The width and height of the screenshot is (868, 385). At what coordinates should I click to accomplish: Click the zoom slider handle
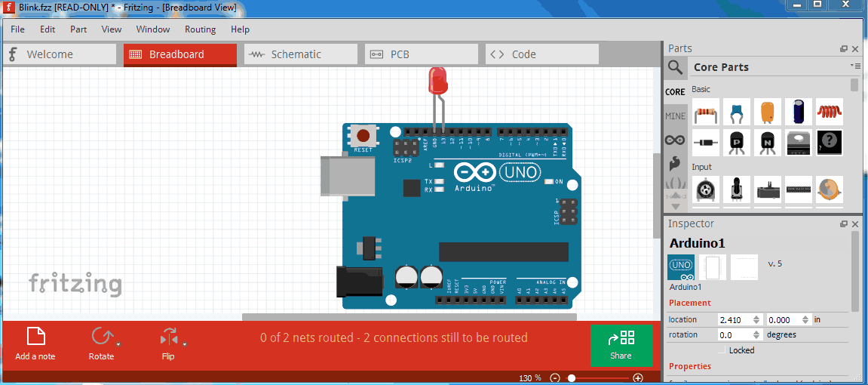(x=572, y=377)
